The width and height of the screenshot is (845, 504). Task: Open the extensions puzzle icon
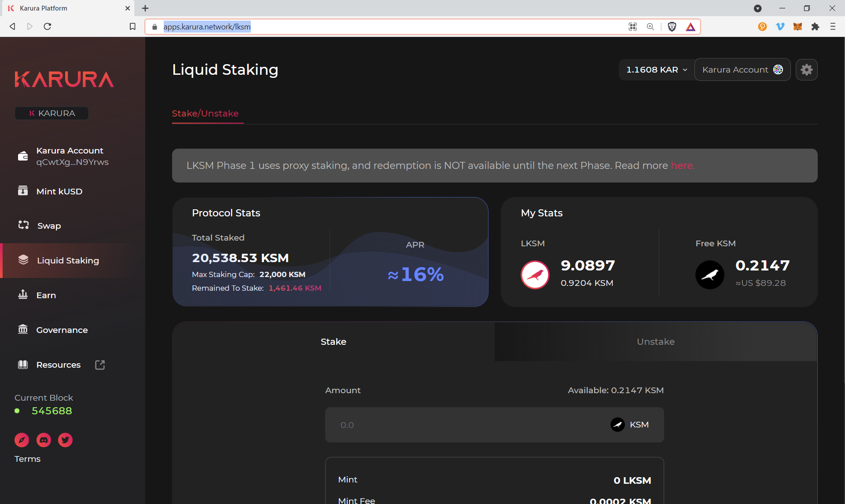pyautogui.click(x=815, y=26)
